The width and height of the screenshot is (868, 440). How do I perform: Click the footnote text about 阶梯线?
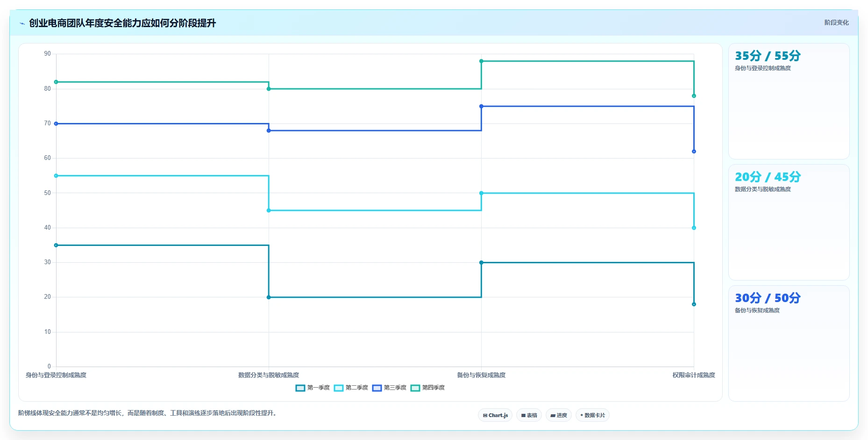[148, 413]
